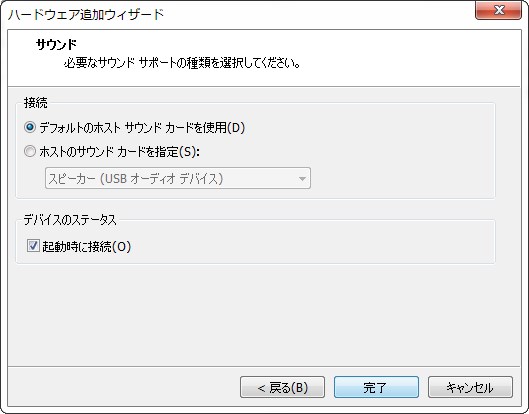Screen dimensions: 529x414
Task: Select デフォルトのホスト サウンド カードを使用 radio button
Action: coord(30,128)
